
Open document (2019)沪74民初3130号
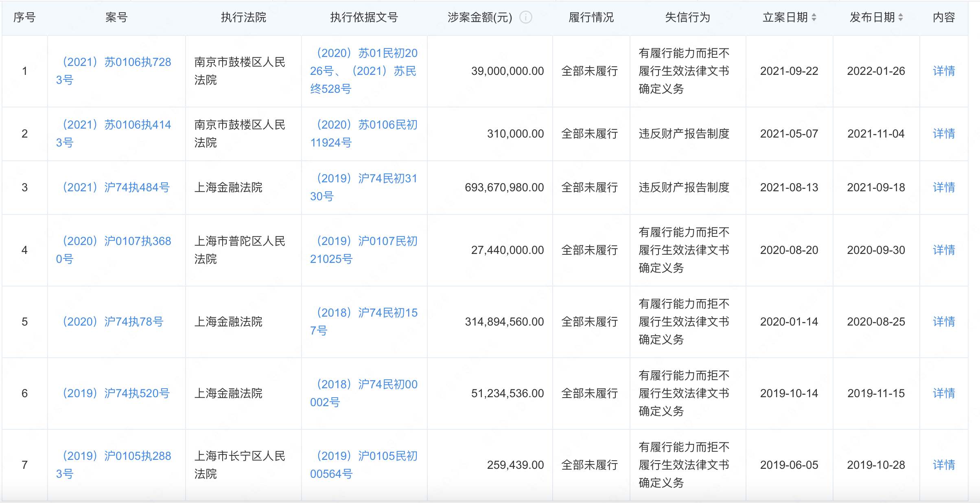point(364,187)
